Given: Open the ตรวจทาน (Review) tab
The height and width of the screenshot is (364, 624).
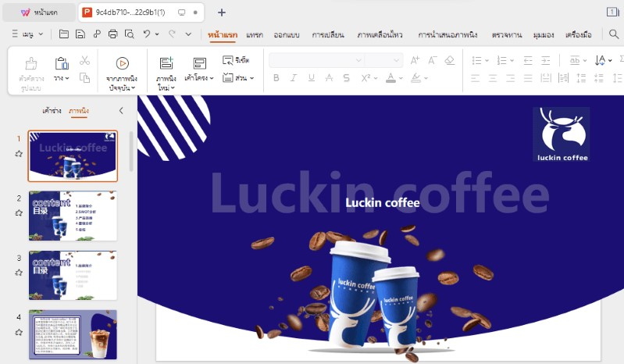Looking at the screenshot, I should point(507,35).
